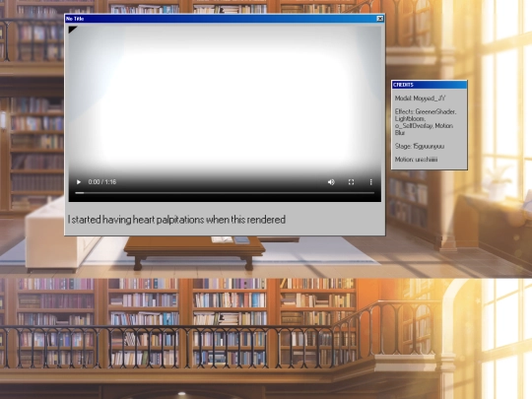Image resolution: width=532 pixels, height=399 pixels.
Task: Click the Effects credit text
Action: pyautogui.click(x=426, y=122)
